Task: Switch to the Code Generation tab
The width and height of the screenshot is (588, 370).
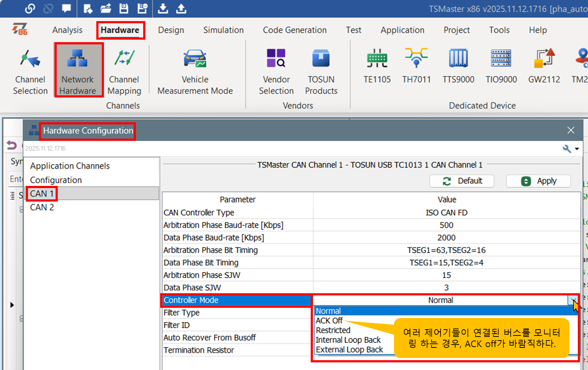Action: tap(295, 30)
